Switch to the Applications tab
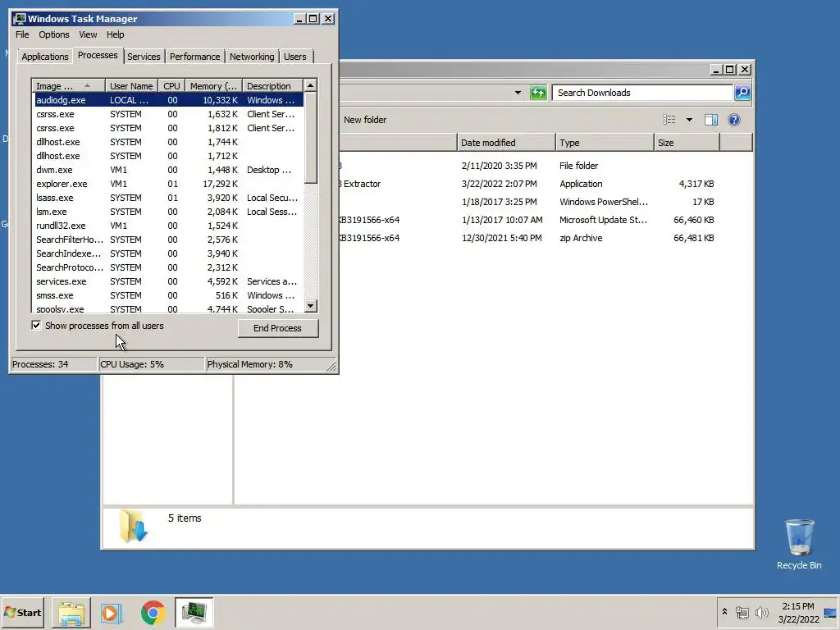 point(44,57)
